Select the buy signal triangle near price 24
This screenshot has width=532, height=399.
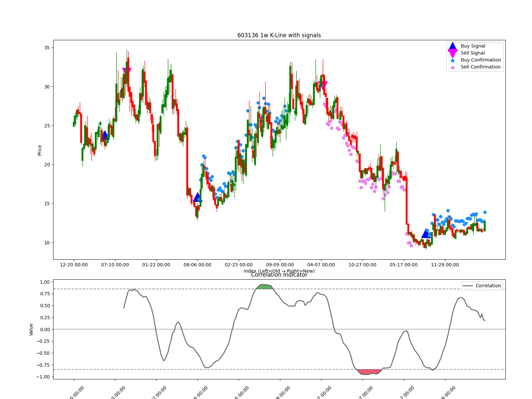[105, 135]
